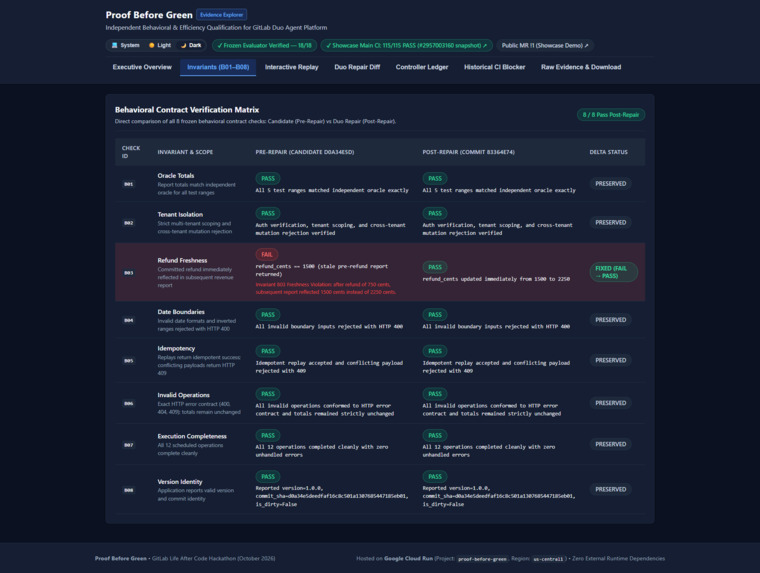
Task: Click the Execution Completeness invariant name
Action: pyautogui.click(x=192, y=436)
